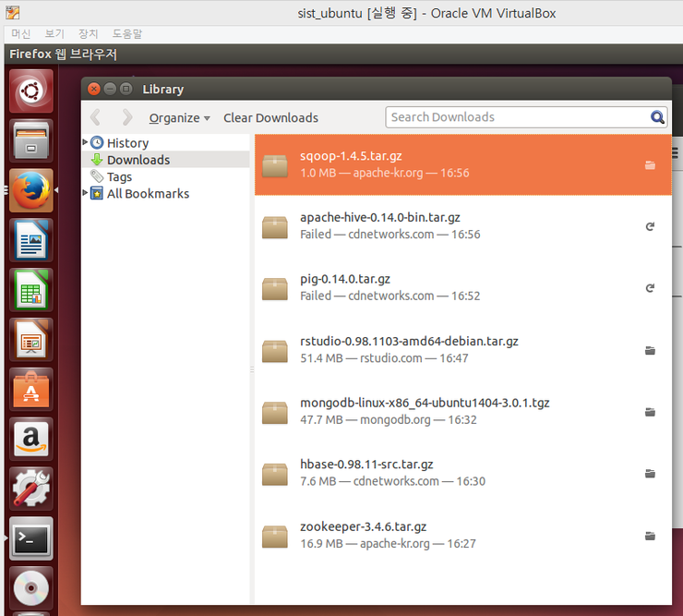Open Terminal from the launcher
This screenshot has width=683, height=616.
coord(31,539)
